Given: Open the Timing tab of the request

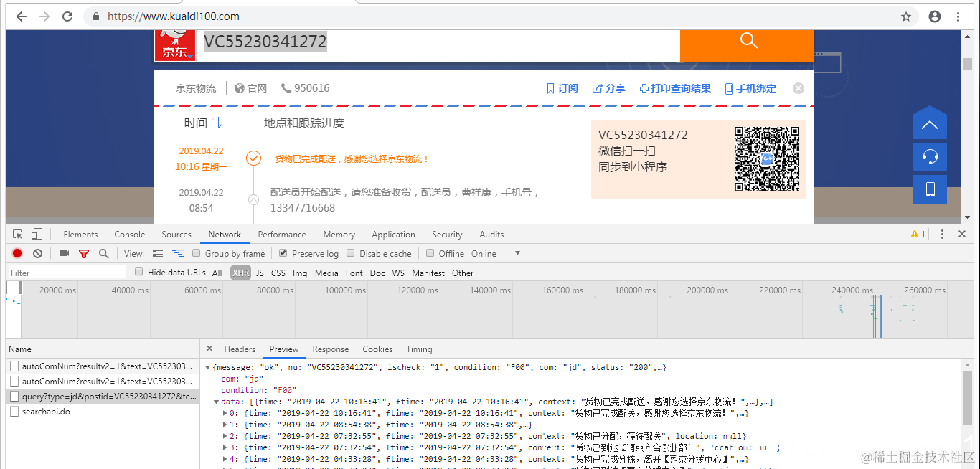Looking at the screenshot, I should tap(419, 349).
